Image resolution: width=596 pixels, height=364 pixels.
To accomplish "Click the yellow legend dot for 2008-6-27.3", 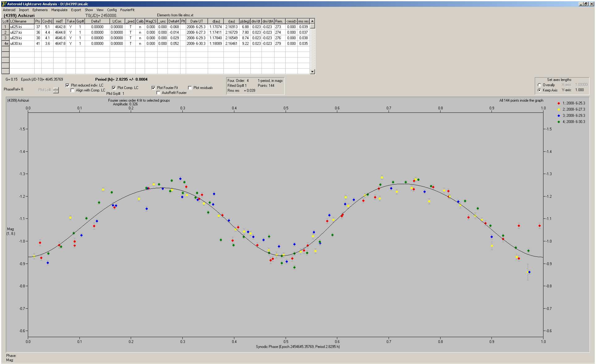I will click(x=559, y=109).
